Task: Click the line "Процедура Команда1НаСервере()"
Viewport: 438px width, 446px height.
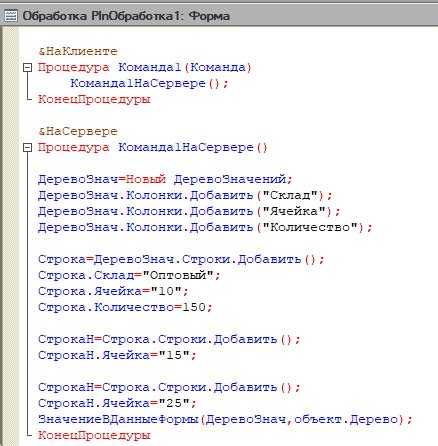Action: click(153, 147)
